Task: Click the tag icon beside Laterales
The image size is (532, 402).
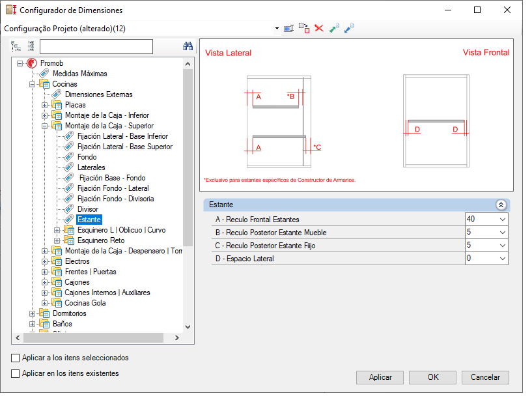Action: (69, 167)
